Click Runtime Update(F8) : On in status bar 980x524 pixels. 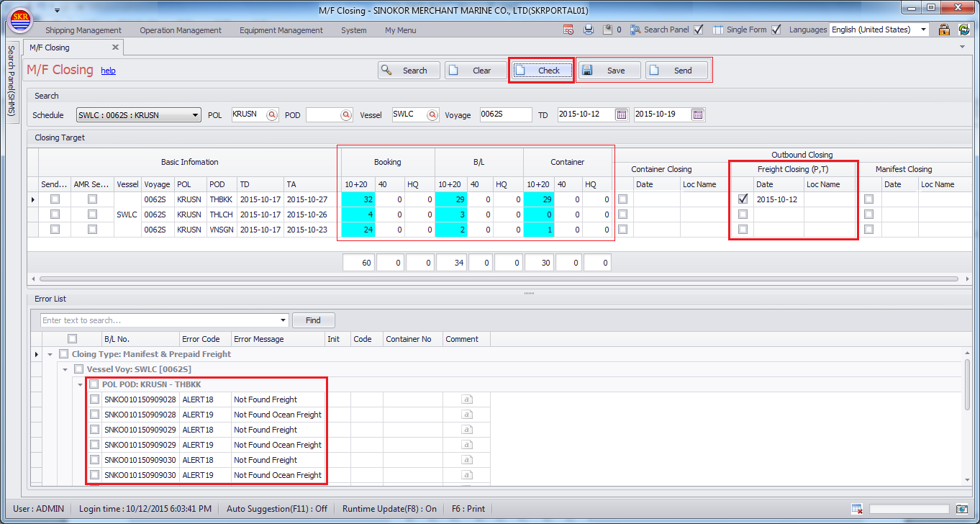pos(389,509)
